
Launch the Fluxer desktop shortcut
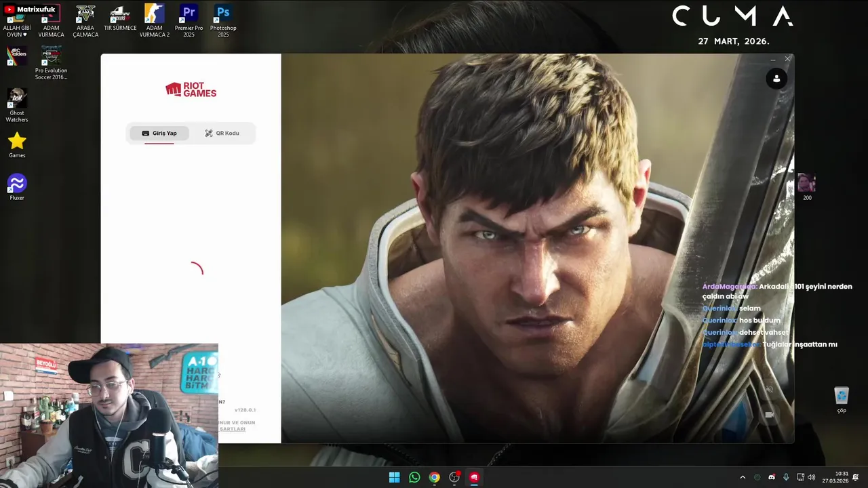click(x=17, y=188)
